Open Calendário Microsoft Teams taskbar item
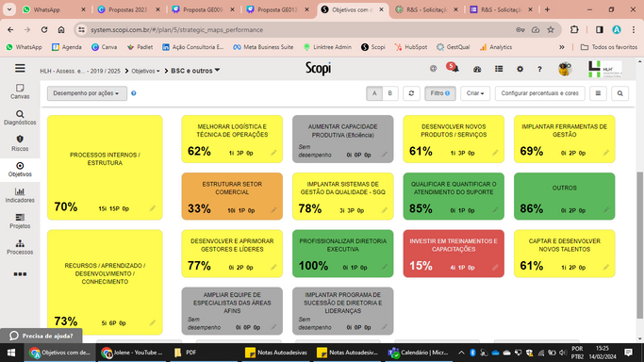 419,353
